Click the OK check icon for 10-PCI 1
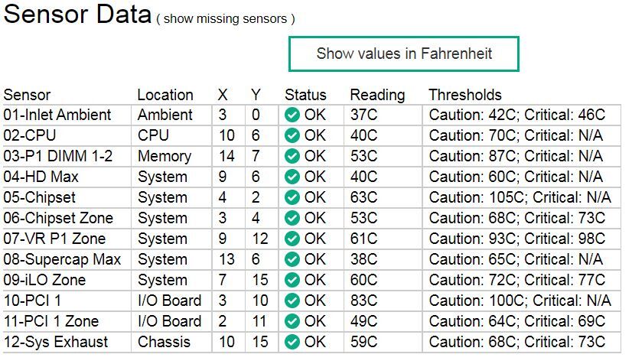The image size is (632, 364). point(292,301)
